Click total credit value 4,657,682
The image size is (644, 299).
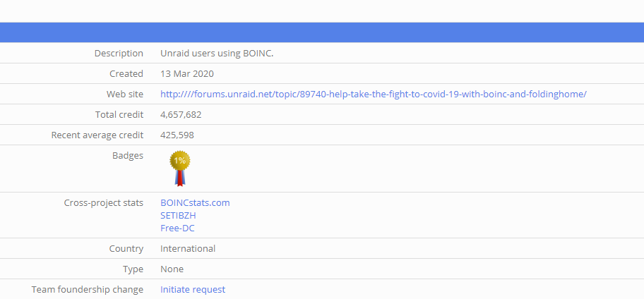pyautogui.click(x=181, y=115)
